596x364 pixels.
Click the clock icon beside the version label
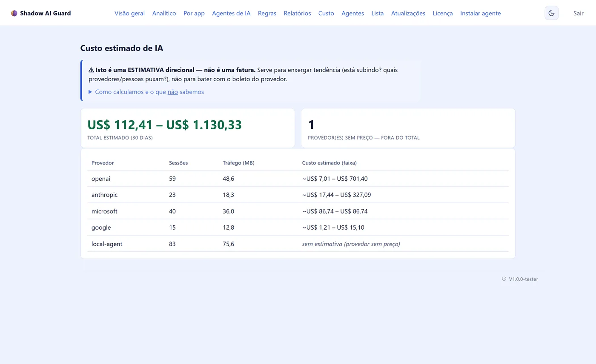pyautogui.click(x=504, y=279)
